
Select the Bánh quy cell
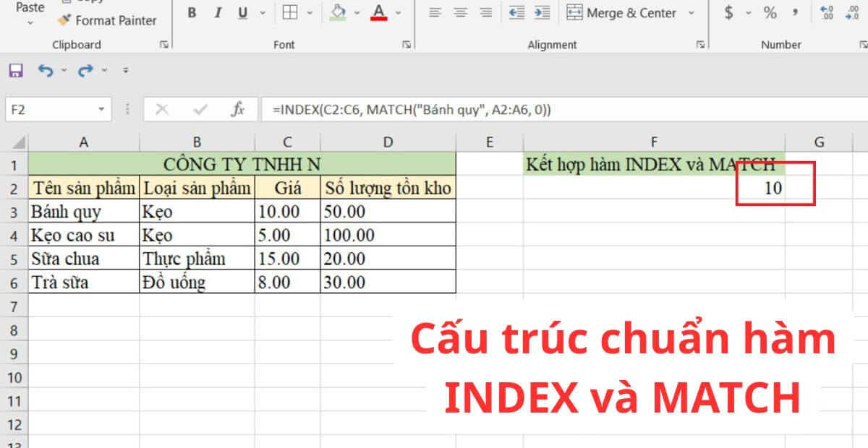(84, 212)
